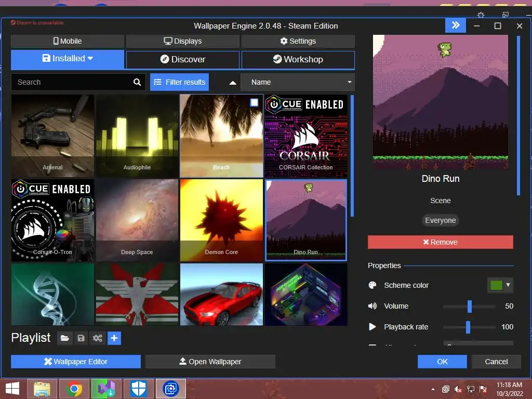This screenshot has width=532, height=399.
Task: Tick the Beach wallpaper checkbox
Action: pos(254,102)
